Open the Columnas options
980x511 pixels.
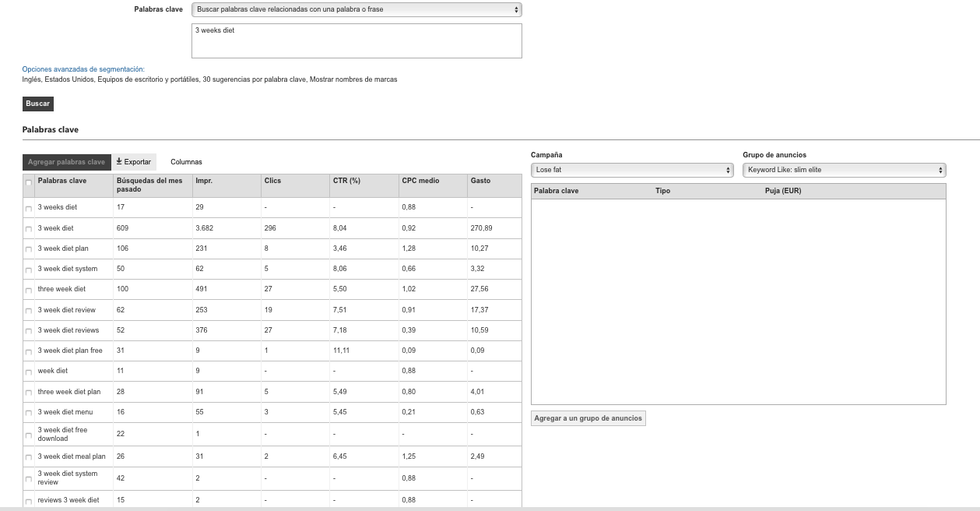point(186,162)
